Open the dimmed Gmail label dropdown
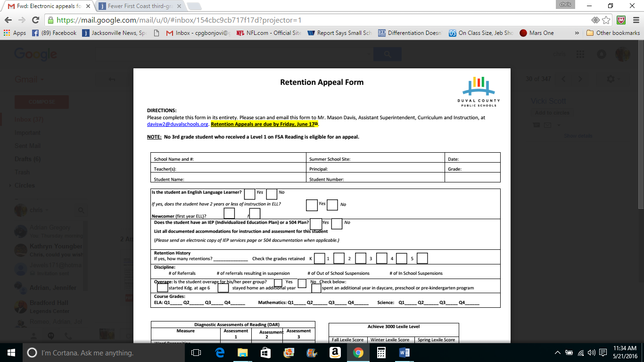The width and height of the screenshot is (644, 362). pyautogui.click(x=30, y=79)
